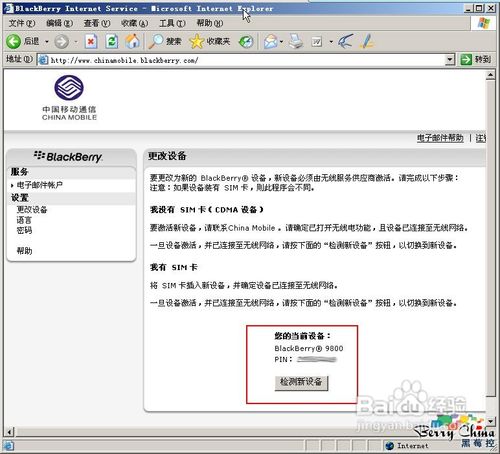500x454 pixels.
Task: Click the Print icon
Action: click(x=296, y=41)
